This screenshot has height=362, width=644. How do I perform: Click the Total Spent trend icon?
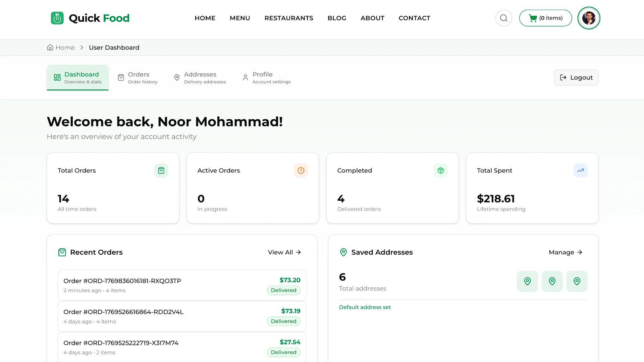click(581, 170)
